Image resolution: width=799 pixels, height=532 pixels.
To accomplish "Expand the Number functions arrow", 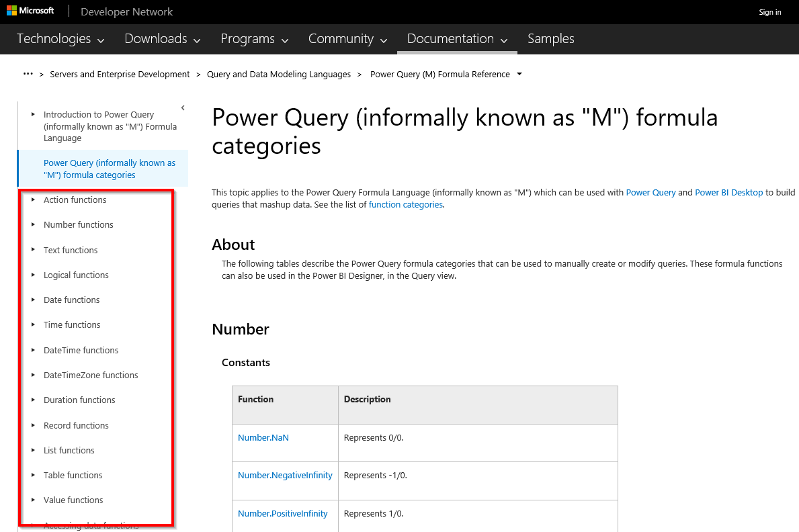I will 33,224.
